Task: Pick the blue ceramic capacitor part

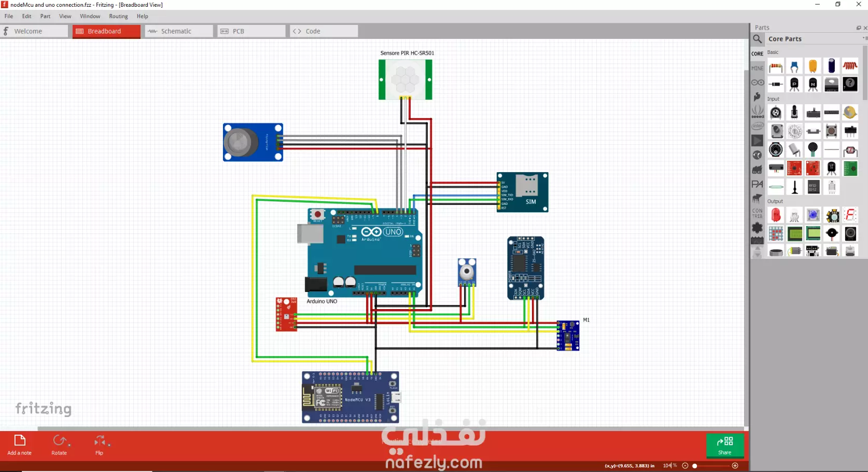Action: [x=794, y=66]
